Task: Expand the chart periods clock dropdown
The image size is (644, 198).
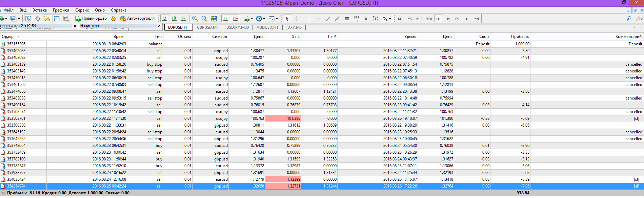Action: 264,19
